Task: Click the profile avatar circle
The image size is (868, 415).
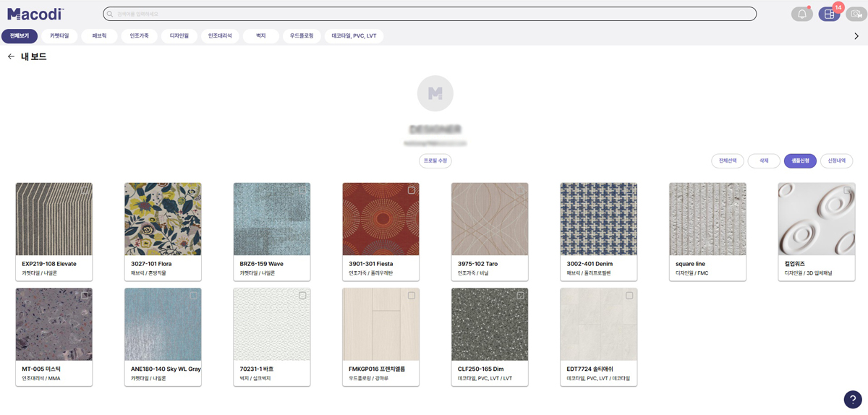Action: tap(435, 93)
